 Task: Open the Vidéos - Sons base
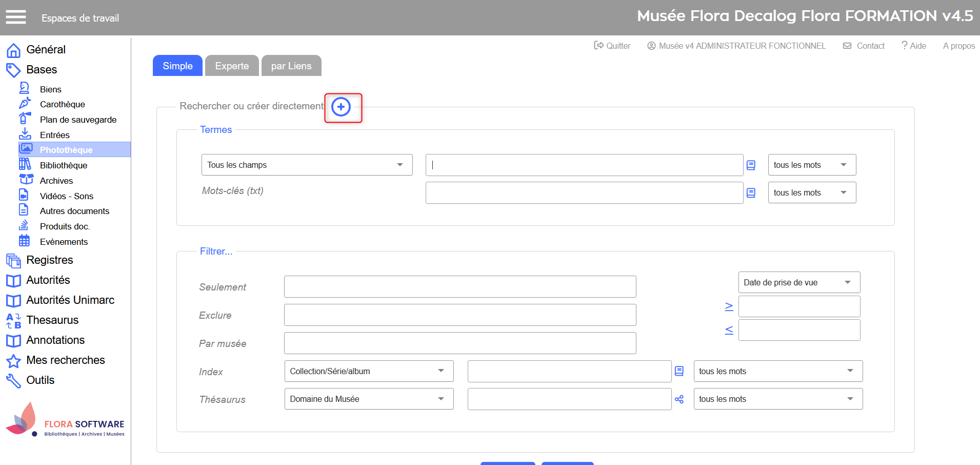67,196
